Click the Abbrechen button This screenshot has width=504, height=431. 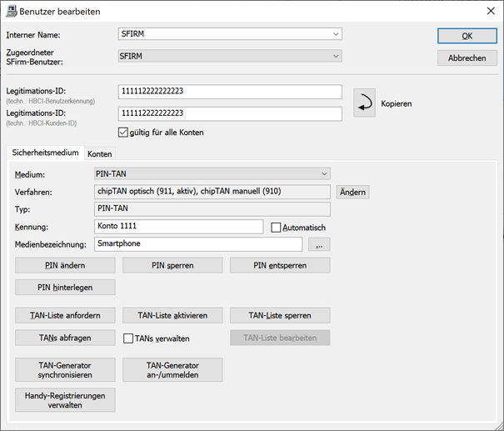pos(467,58)
